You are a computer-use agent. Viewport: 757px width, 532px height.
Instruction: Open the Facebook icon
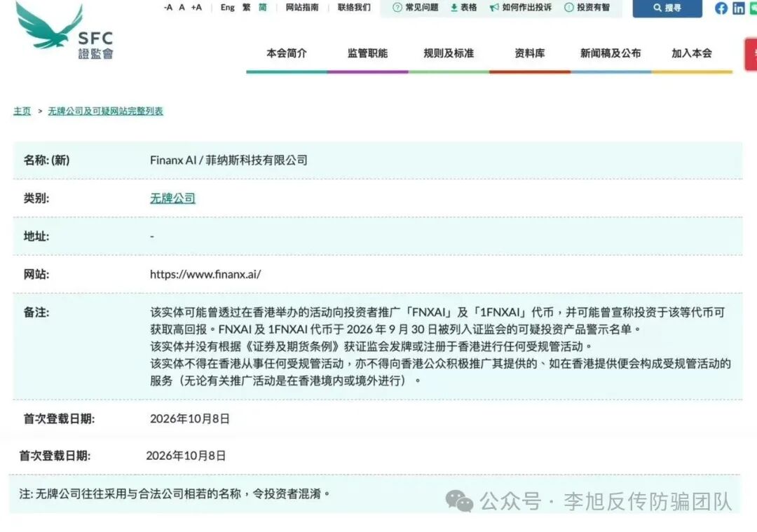click(721, 8)
